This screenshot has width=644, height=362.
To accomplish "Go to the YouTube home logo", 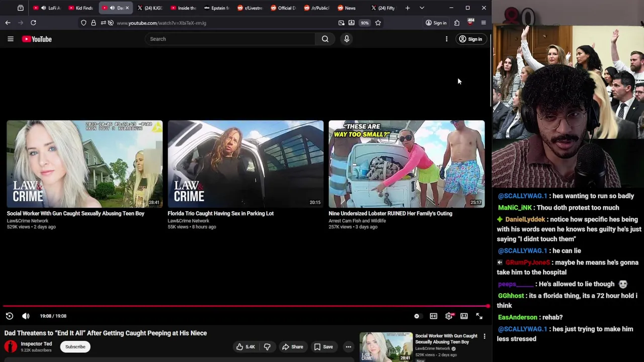I will click(x=37, y=39).
